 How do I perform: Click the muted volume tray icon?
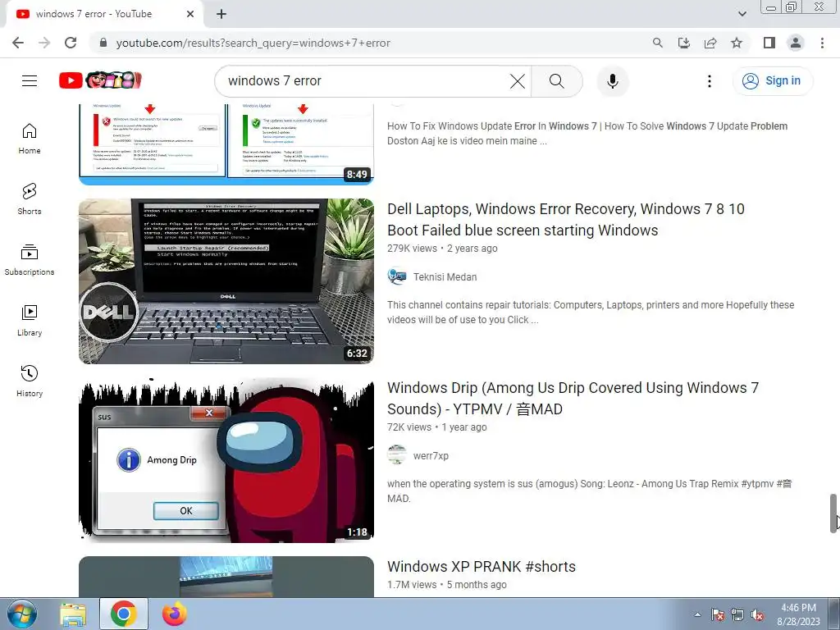757,615
